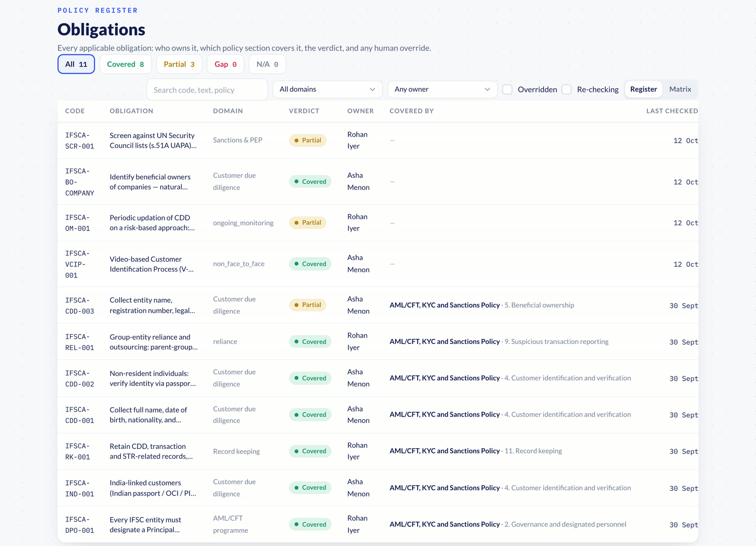This screenshot has height=546, width=756.
Task: Select the All 11 filter tab
Action: (x=76, y=64)
